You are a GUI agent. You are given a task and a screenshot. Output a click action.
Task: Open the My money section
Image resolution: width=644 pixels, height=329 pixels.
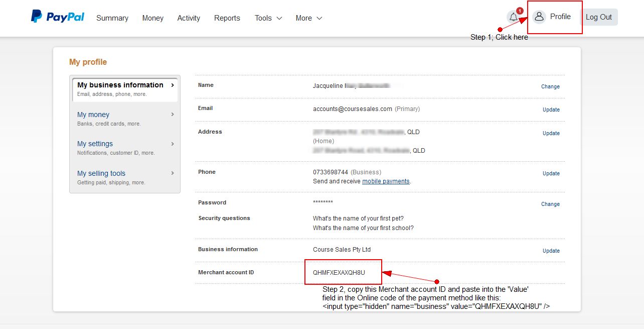tap(125, 119)
